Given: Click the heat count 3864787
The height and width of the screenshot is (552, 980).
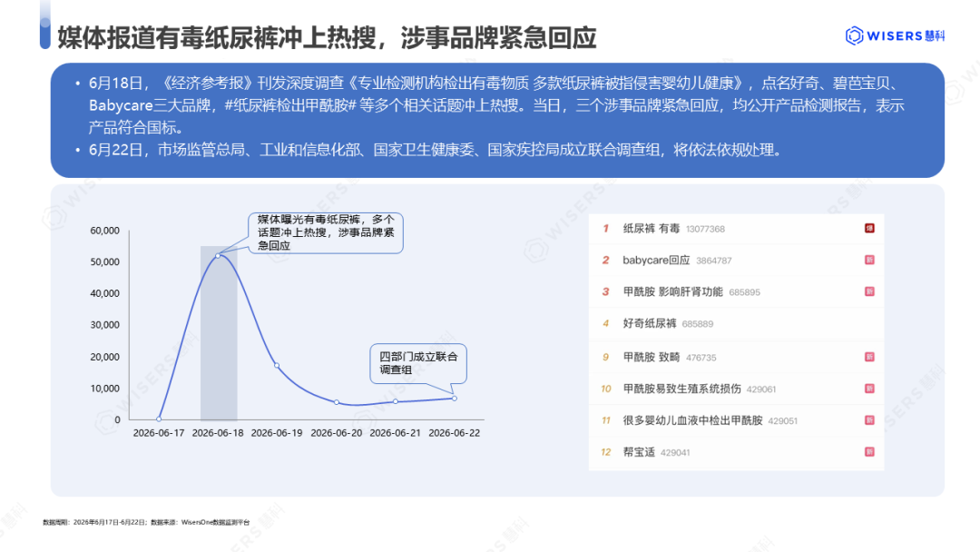Looking at the screenshot, I should click(x=714, y=261).
